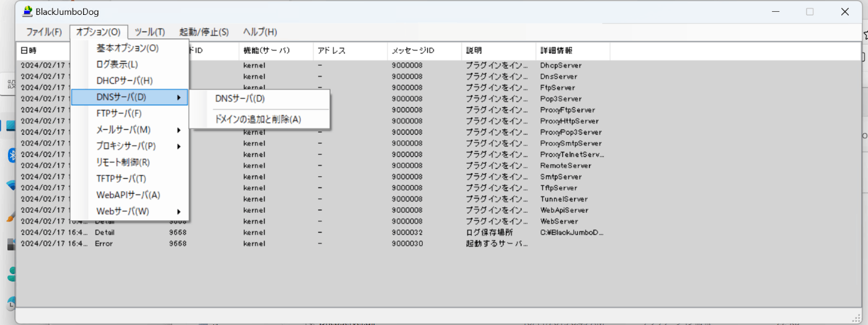Open WebAPIサーバ(A) settings
The image size is (868, 325).
click(130, 195)
